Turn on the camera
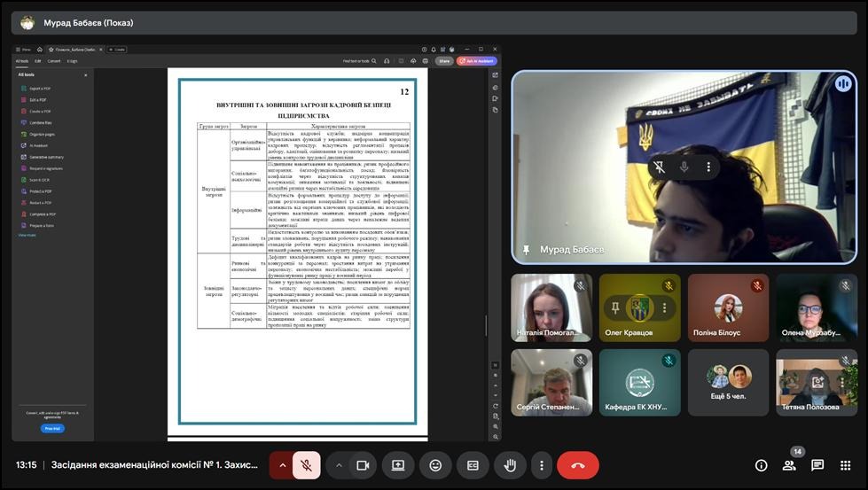 tap(363, 465)
